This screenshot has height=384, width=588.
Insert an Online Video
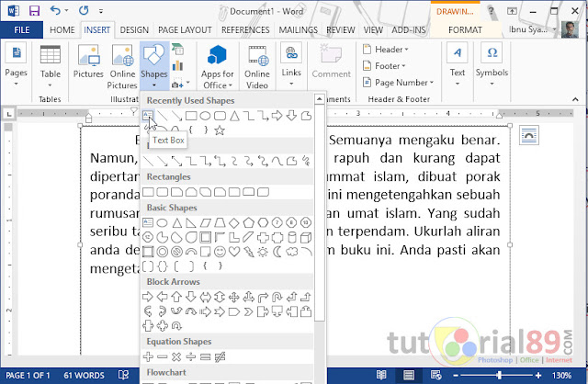click(257, 67)
